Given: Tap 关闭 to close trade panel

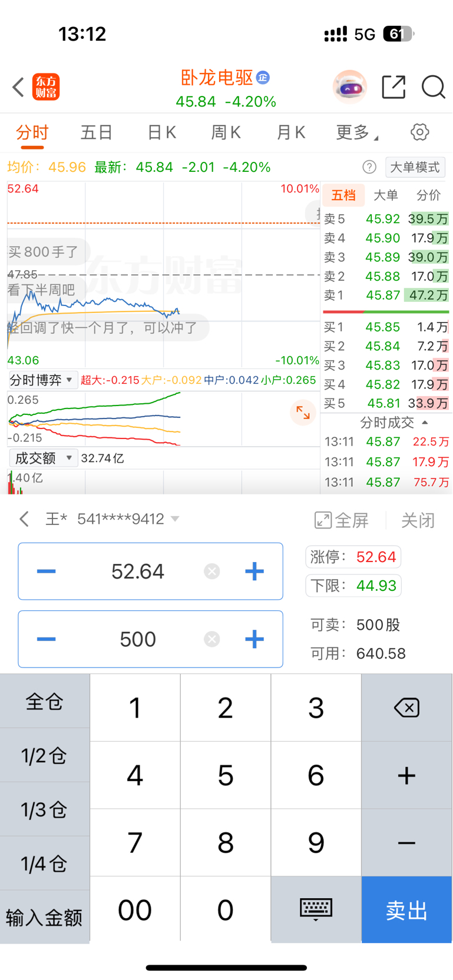Looking at the screenshot, I should click(418, 520).
